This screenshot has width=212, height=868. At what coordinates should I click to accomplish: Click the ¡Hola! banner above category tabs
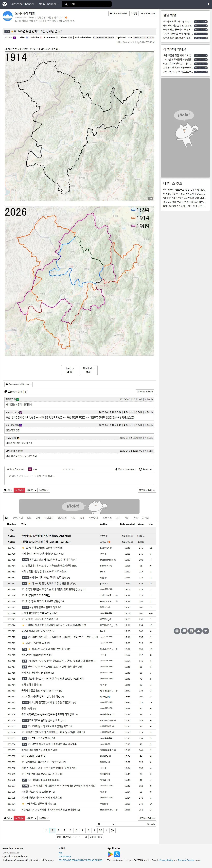(x=79, y=506)
